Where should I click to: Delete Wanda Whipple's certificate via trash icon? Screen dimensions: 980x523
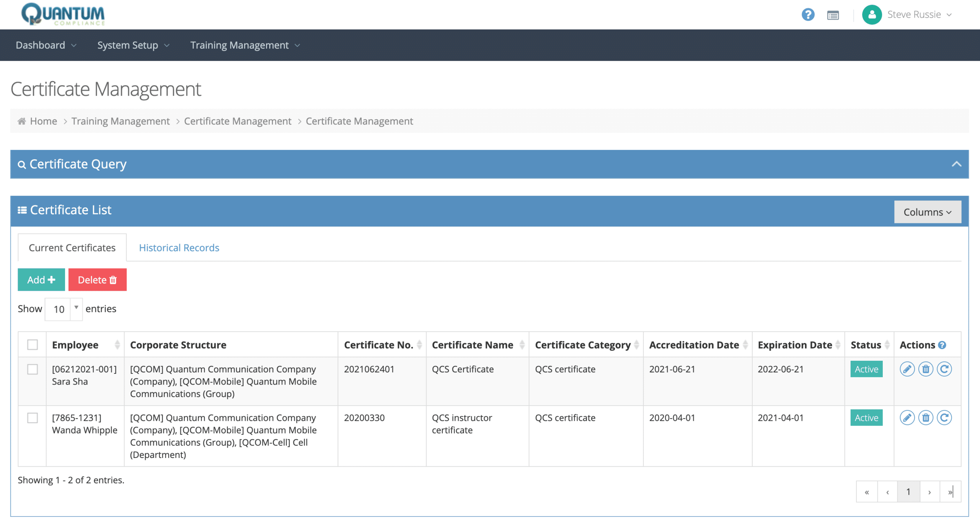coord(926,418)
